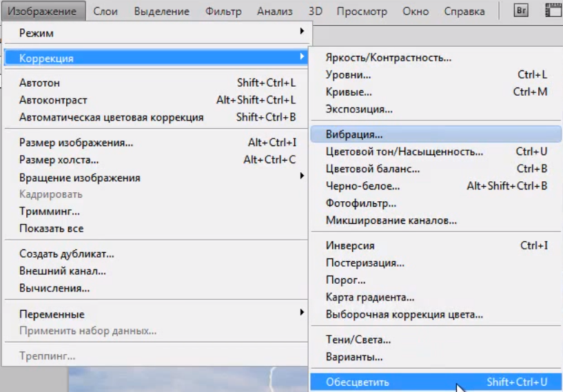The image size is (563, 392).
Task: Apply Инверсия command
Action: click(x=436, y=245)
